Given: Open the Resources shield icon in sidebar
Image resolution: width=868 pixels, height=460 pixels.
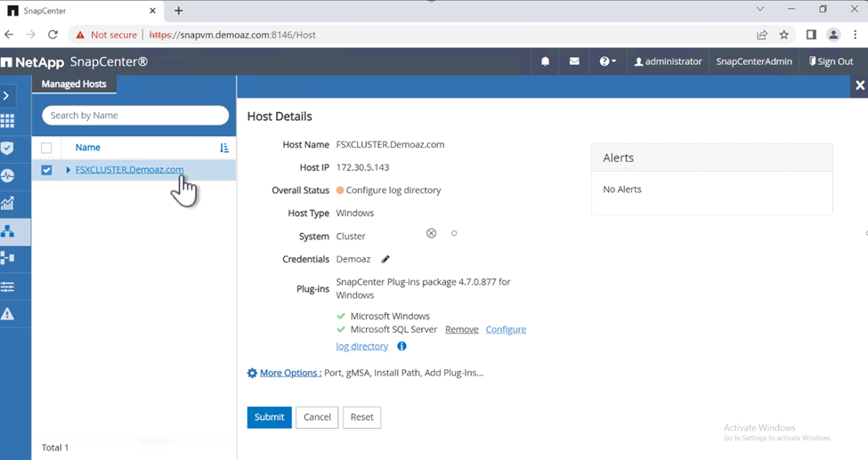Looking at the screenshot, I should coord(8,149).
